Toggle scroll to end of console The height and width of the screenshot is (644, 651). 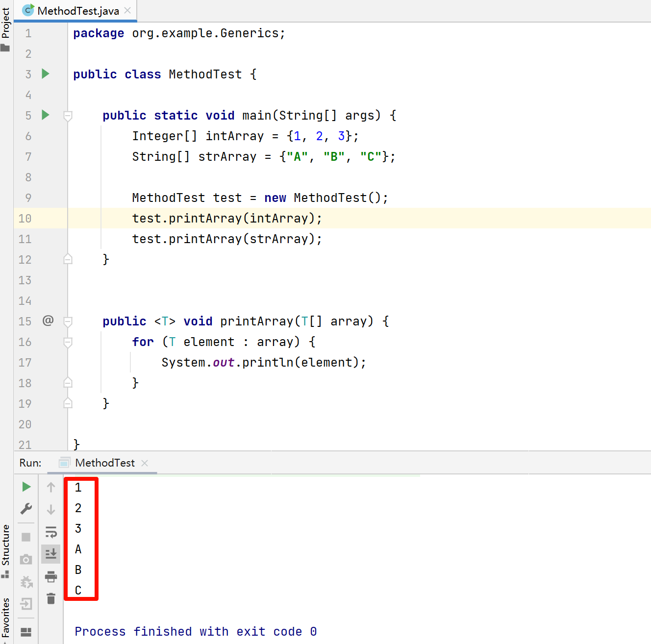click(51, 554)
